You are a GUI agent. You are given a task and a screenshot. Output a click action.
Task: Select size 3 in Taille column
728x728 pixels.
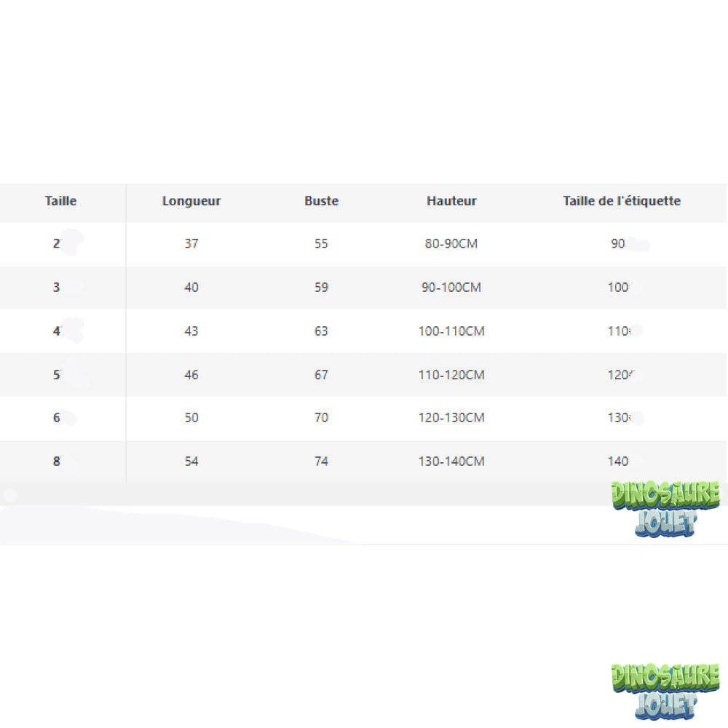pos(56,288)
